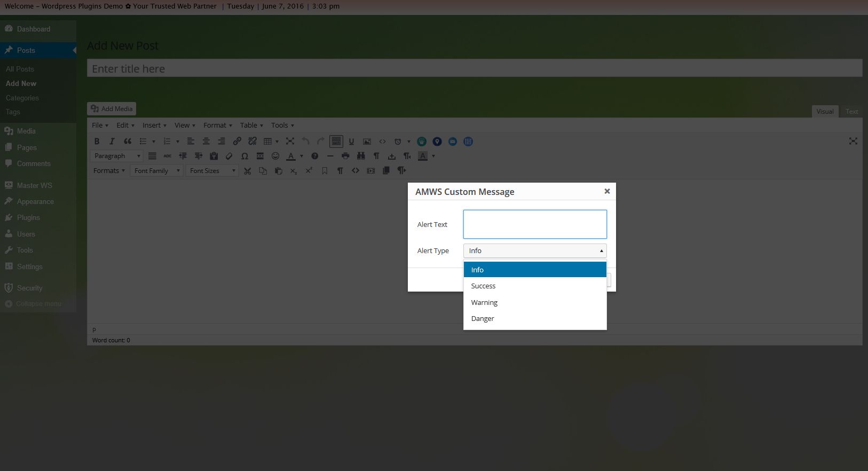Image resolution: width=868 pixels, height=471 pixels.
Task: Select Success alert type option
Action: 535,286
